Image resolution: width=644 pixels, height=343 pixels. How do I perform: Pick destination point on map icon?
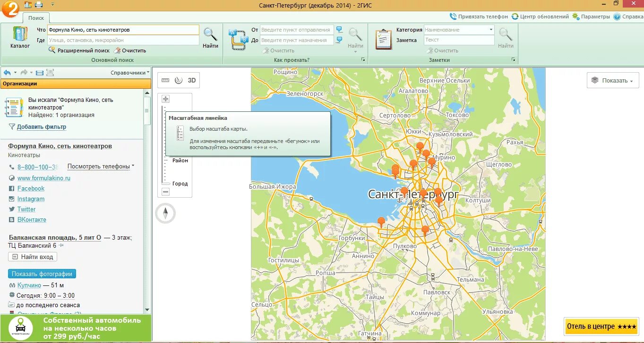[339, 40]
